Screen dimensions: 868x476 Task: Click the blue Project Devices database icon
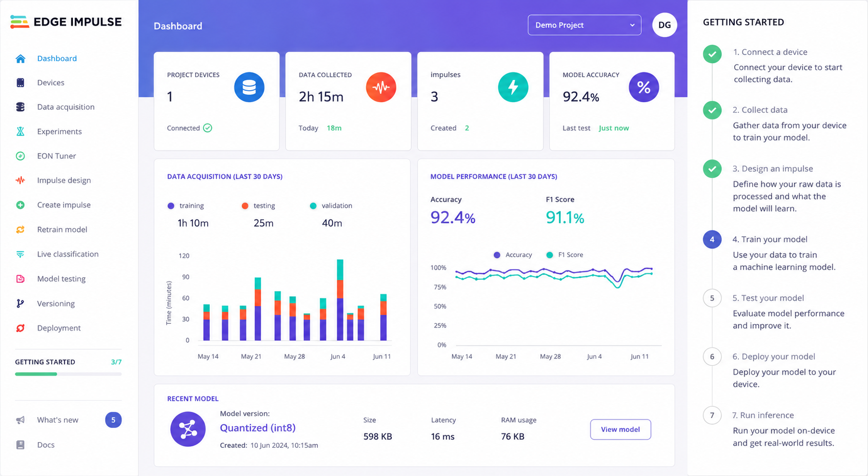pyautogui.click(x=249, y=87)
